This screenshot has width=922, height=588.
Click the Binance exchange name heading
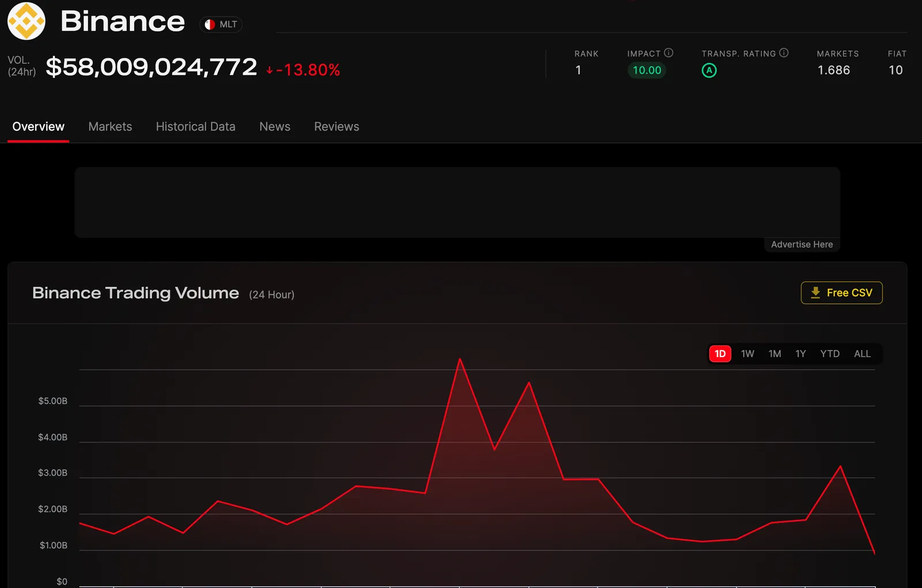coord(123,21)
